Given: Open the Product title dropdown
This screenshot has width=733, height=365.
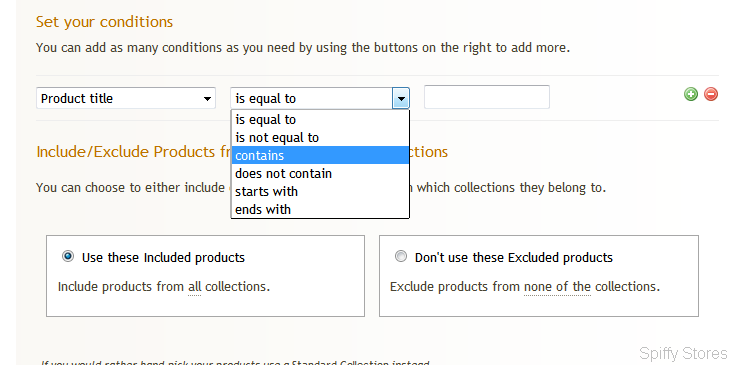Looking at the screenshot, I should [x=126, y=98].
